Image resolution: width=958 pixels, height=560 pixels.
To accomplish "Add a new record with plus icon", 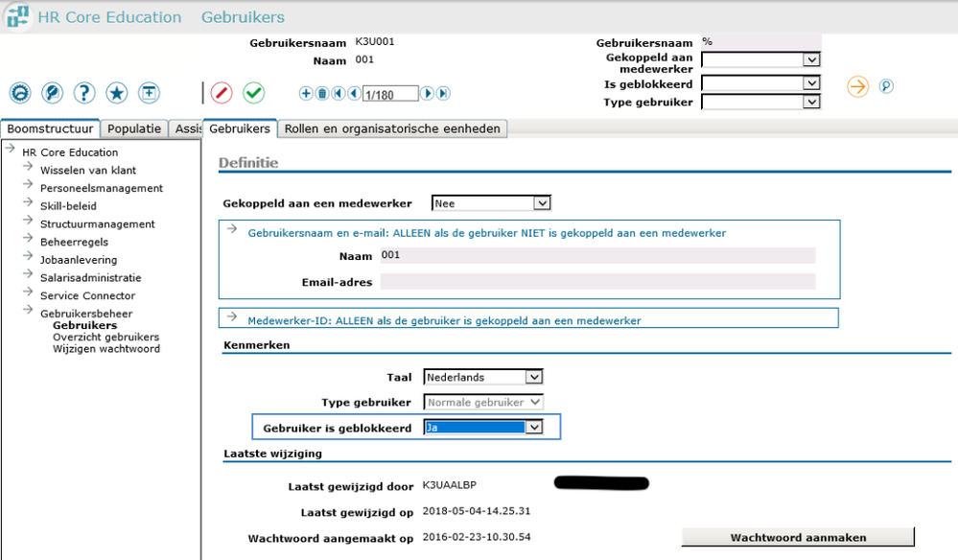I will coord(306,93).
